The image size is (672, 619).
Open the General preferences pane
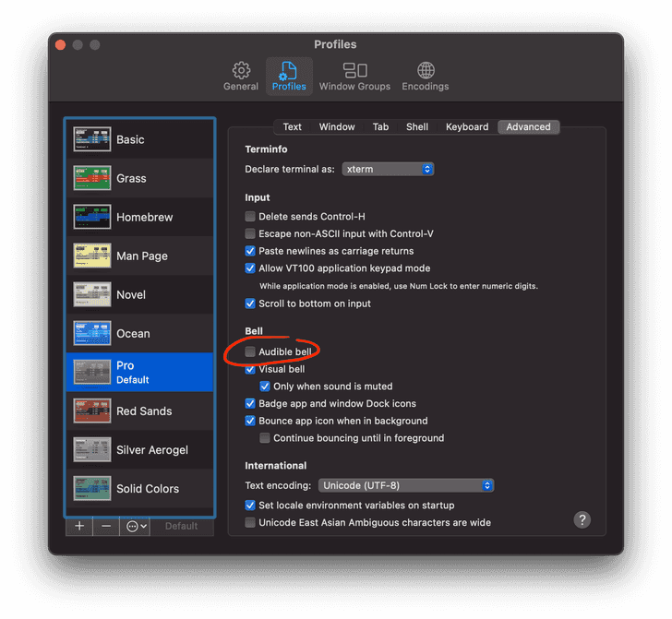coord(241,77)
